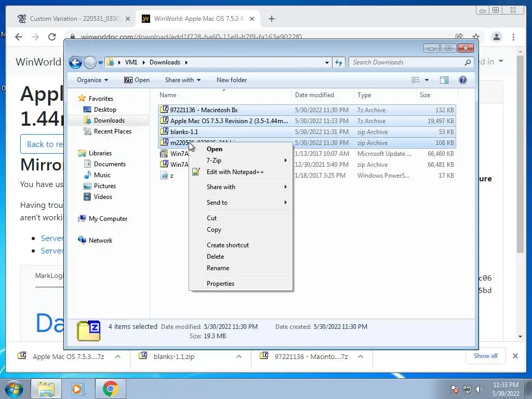This screenshot has height=399, width=532.
Task: Click the Explorer back navigation arrow
Action: 75,62
